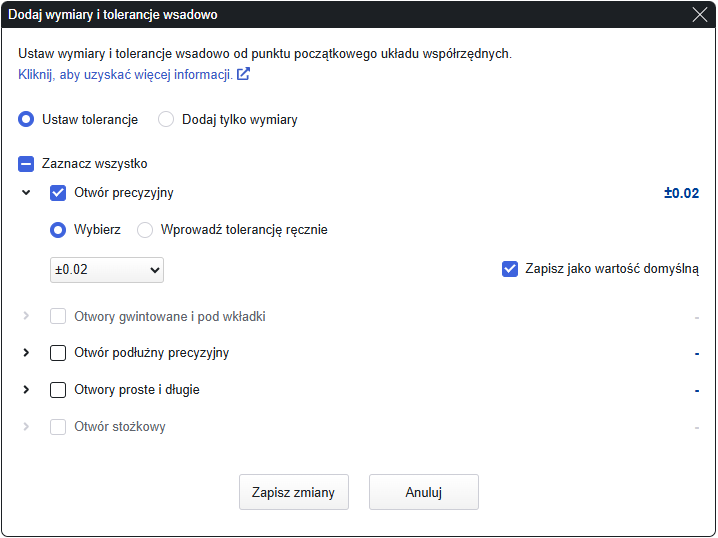Choose the 'Wybierz' radio option
Image resolution: width=718 pixels, height=538 pixels.
click(58, 229)
